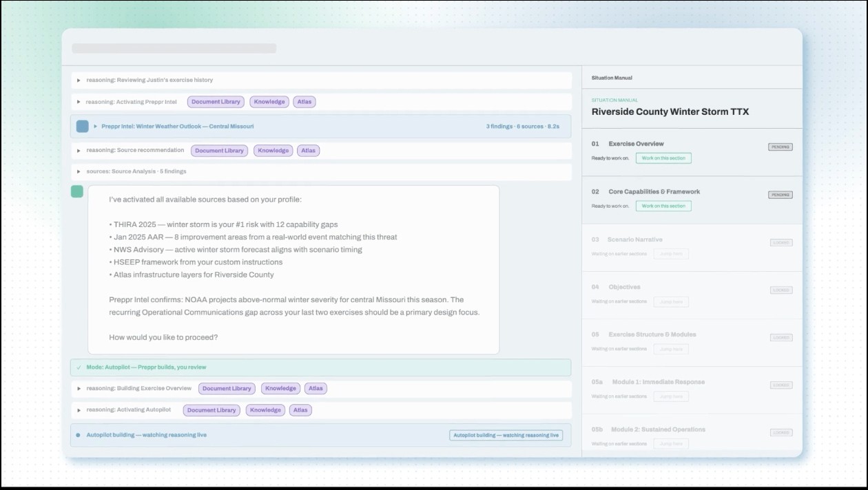This screenshot has height=490, width=868.
Task: Click Work on this section for Exercise Overview
Action: [663, 158]
